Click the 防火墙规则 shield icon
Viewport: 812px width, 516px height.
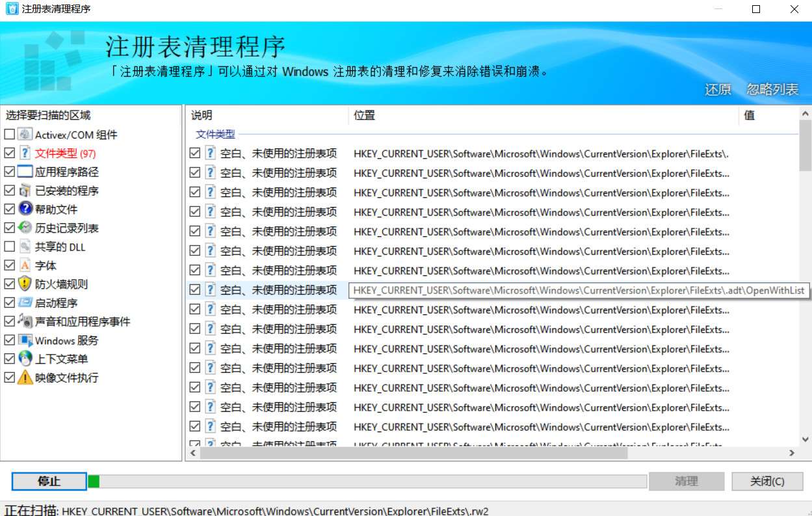(x=25, y=284)
